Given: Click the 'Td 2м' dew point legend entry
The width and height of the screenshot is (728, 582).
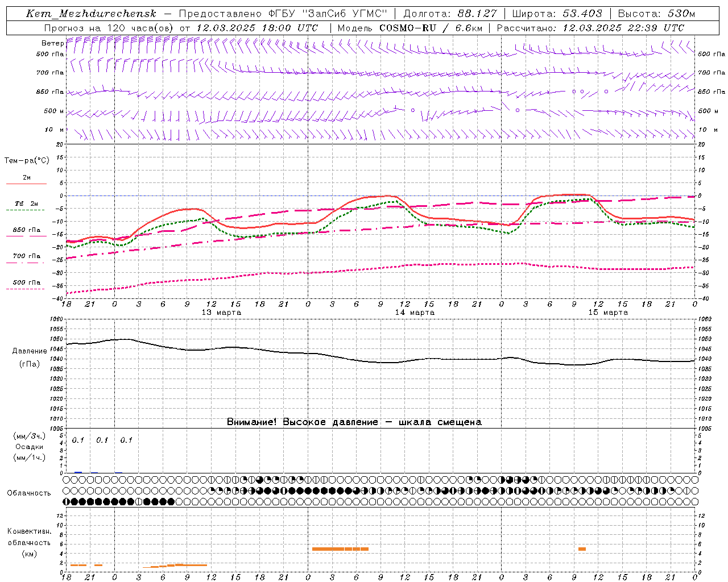Looking at the screenshot, I should tap(27, 203).
